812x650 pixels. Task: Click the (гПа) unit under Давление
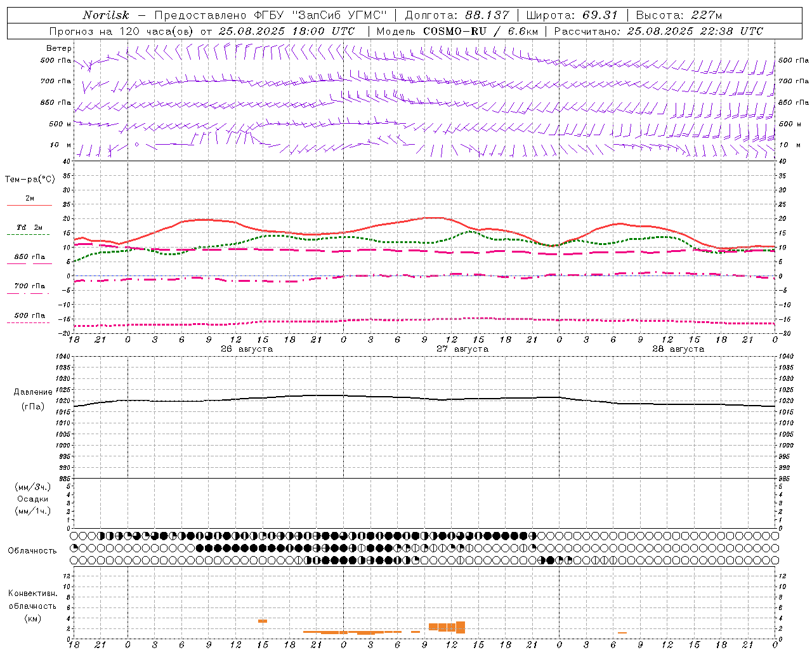[x=33, y=407]
